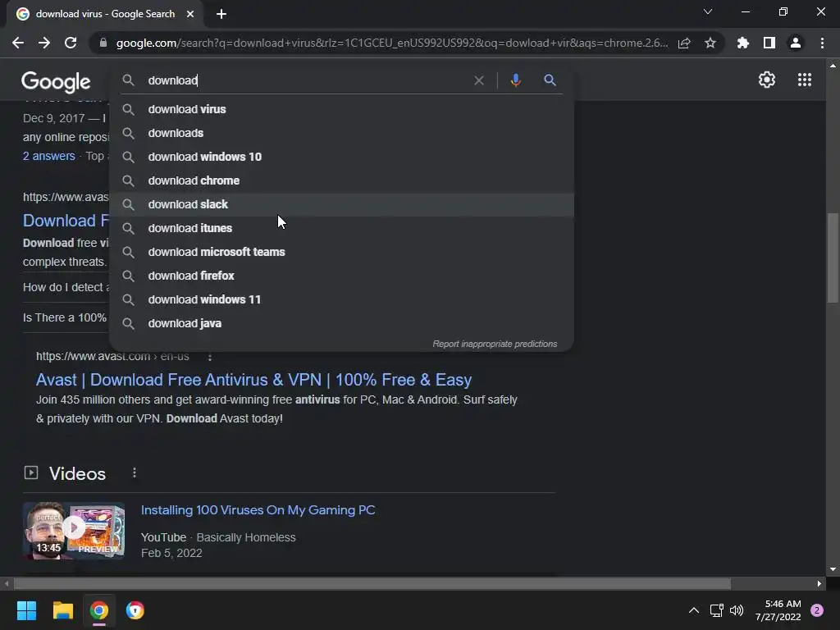Launch File Explorer from taskbar
840x630 pixels.
(62, 610)
